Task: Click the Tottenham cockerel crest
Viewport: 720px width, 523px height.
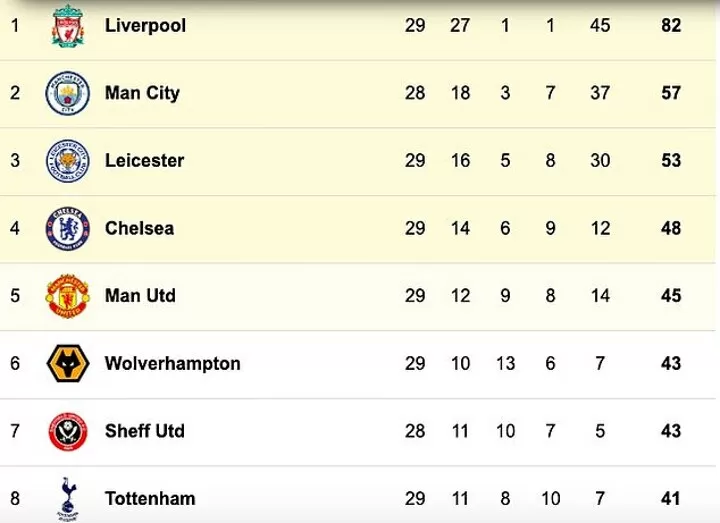Action: click(x=68, y=497)
